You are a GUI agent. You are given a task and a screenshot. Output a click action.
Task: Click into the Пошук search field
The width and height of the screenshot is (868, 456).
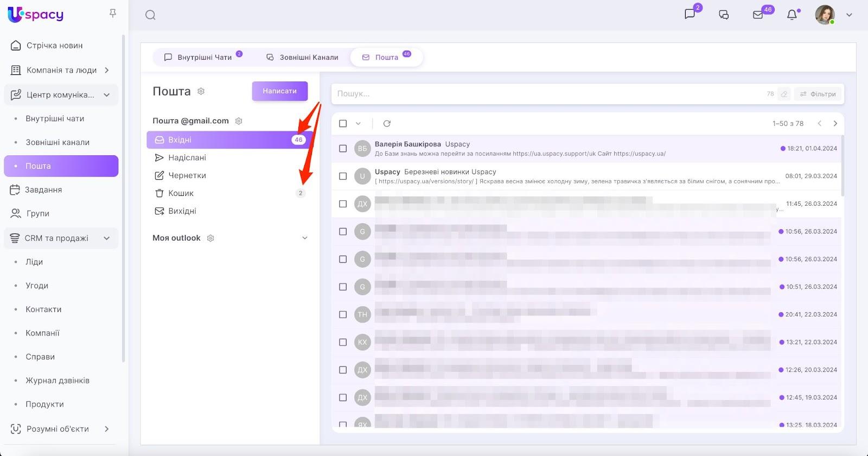pos(542,94)
